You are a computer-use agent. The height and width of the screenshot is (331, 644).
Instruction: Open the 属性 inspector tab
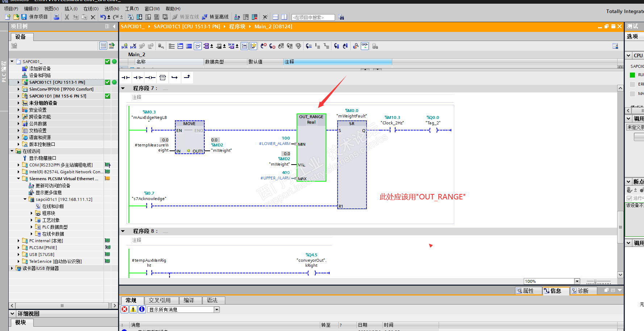point(528,291)
